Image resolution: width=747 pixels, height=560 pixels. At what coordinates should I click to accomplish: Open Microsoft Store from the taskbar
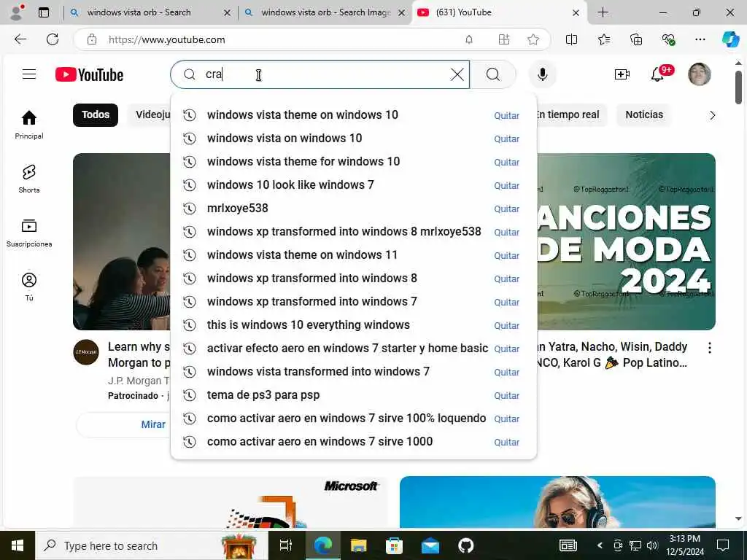click(x=394, y=545)
